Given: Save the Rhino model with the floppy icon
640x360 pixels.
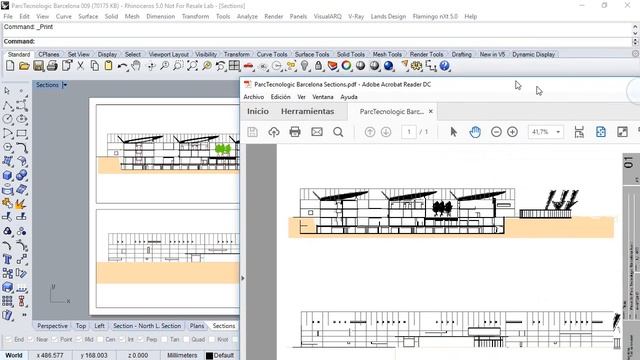Looking at the screenshot, I should pos(38,66).
